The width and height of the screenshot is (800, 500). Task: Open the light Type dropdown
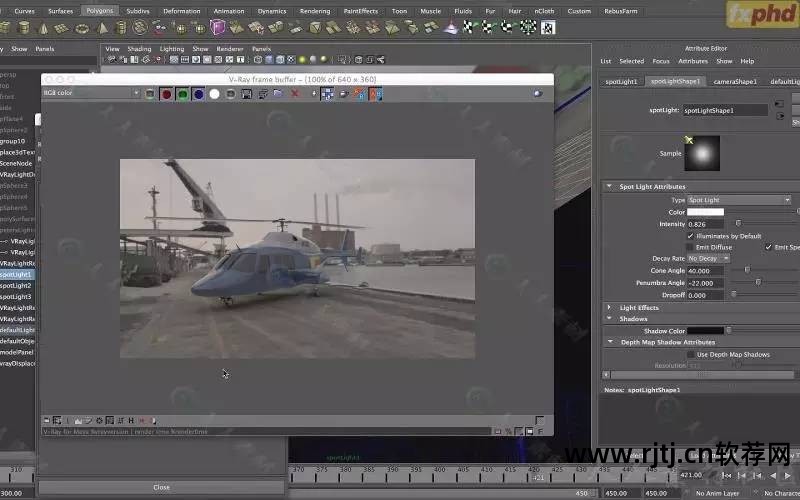tap(739, 200)
